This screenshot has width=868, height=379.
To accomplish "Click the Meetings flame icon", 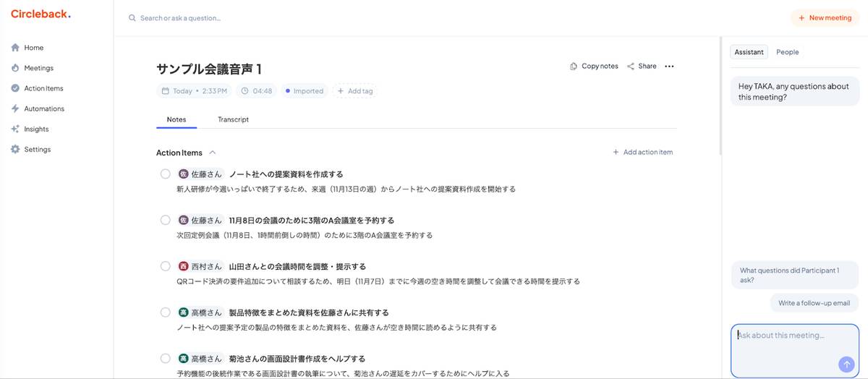I will pyautogui.click(x=15, y=68).
